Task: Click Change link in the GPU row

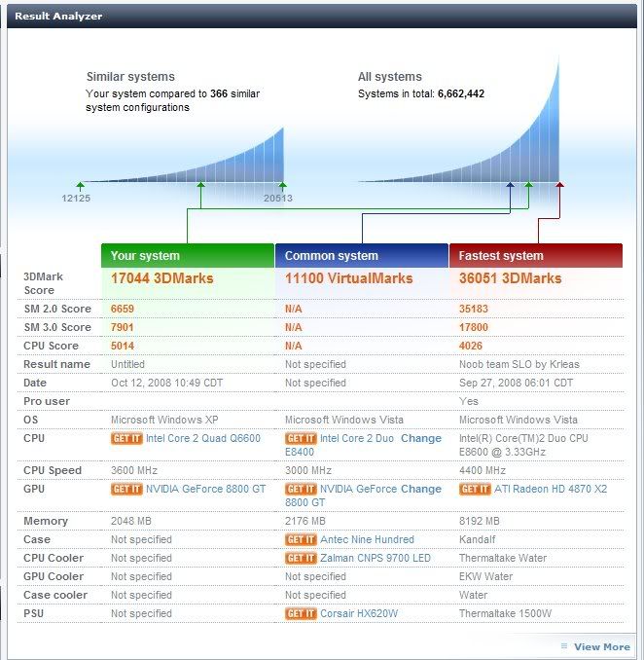Action: [x=420, y=490]
